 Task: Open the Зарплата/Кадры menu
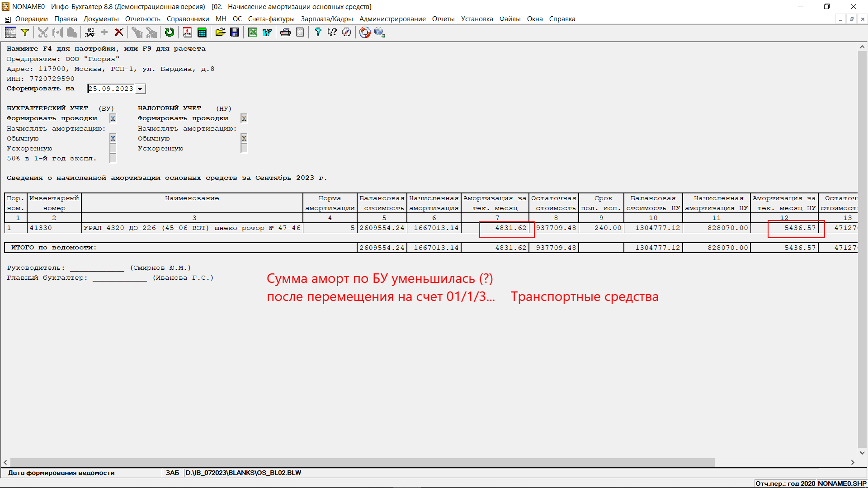tap(326, 19)
